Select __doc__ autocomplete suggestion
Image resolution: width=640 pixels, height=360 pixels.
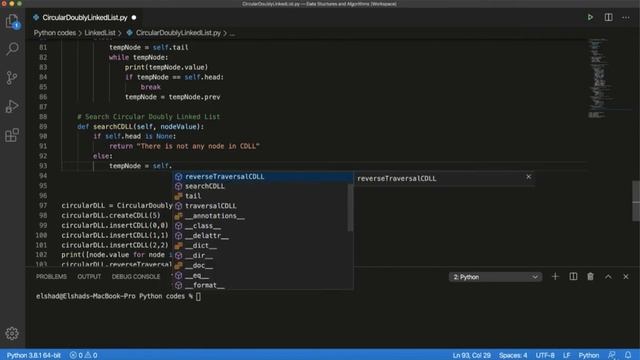(260, 265)
